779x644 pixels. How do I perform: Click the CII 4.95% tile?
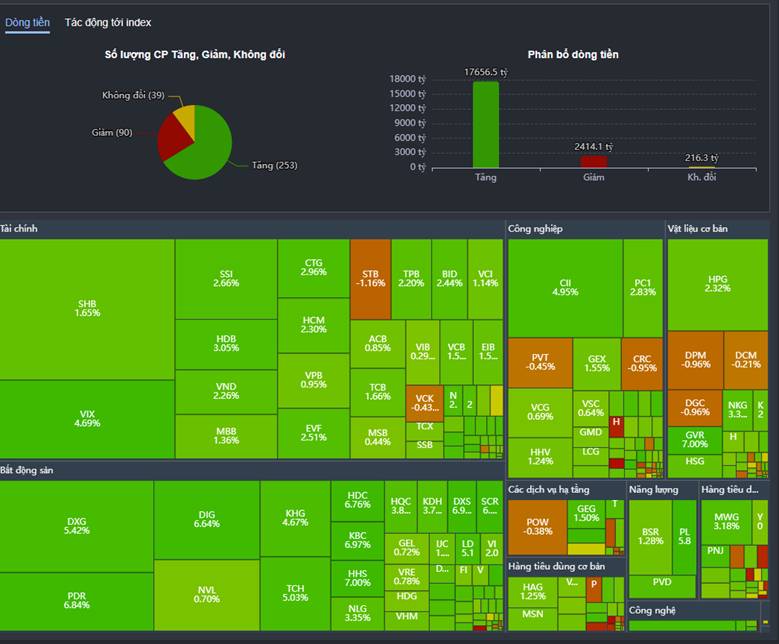coord(565,288)
